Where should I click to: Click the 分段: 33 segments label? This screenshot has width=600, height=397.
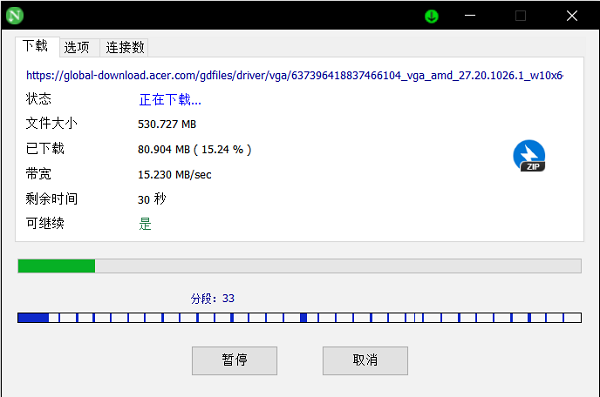[x=212, y=298]
